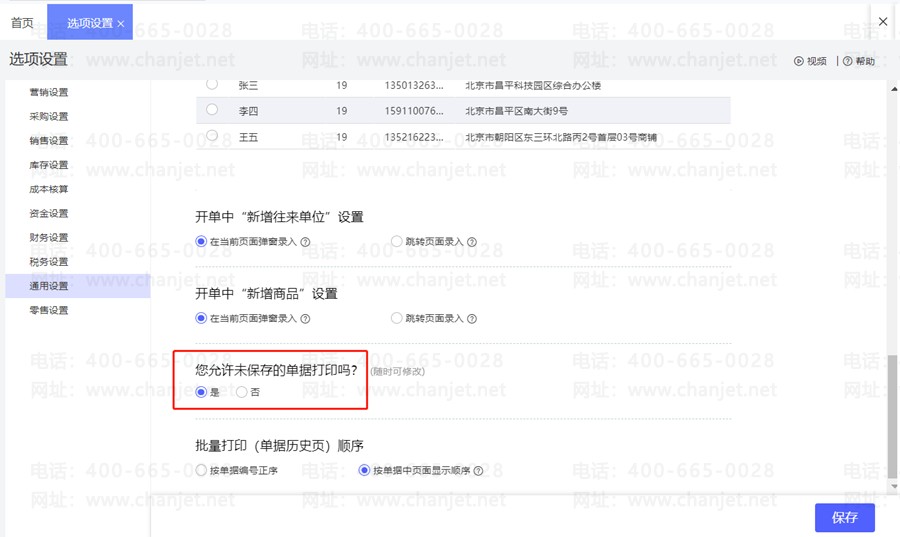Select 否 for printing unsaved documents
Screen dimensions: 900x537
click(242, 392)
